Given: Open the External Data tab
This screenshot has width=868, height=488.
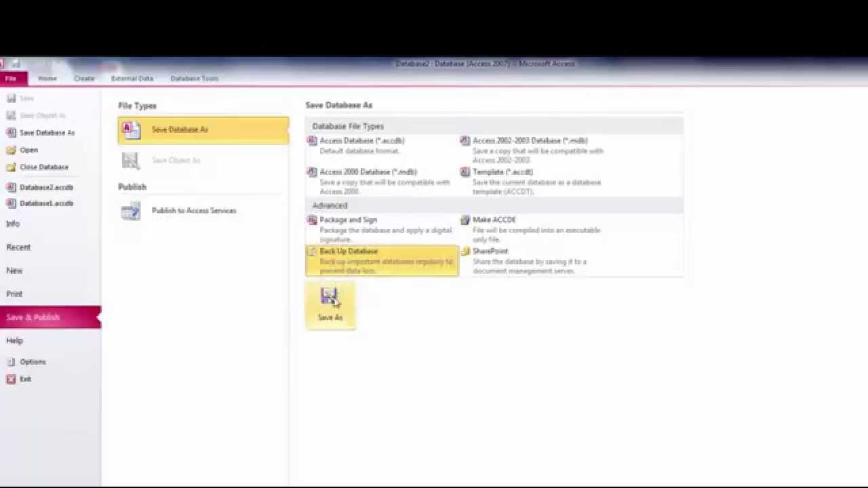Looking at the screenshot, I should (132, 79).
